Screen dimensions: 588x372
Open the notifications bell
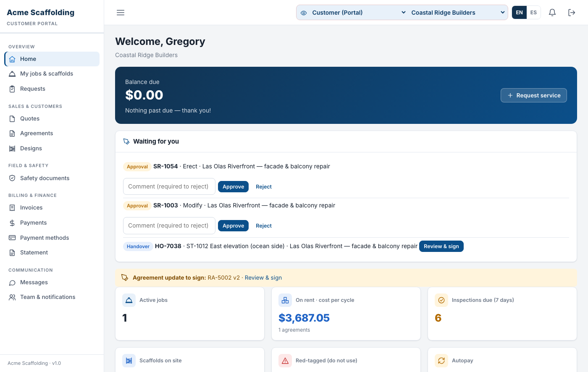point(552,13)
